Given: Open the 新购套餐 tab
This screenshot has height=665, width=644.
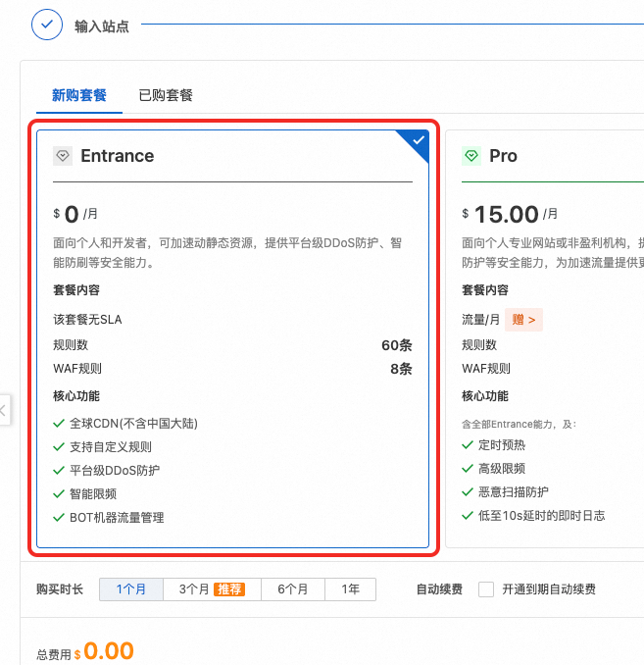Looking at the screenshot, I should [79, 95].
